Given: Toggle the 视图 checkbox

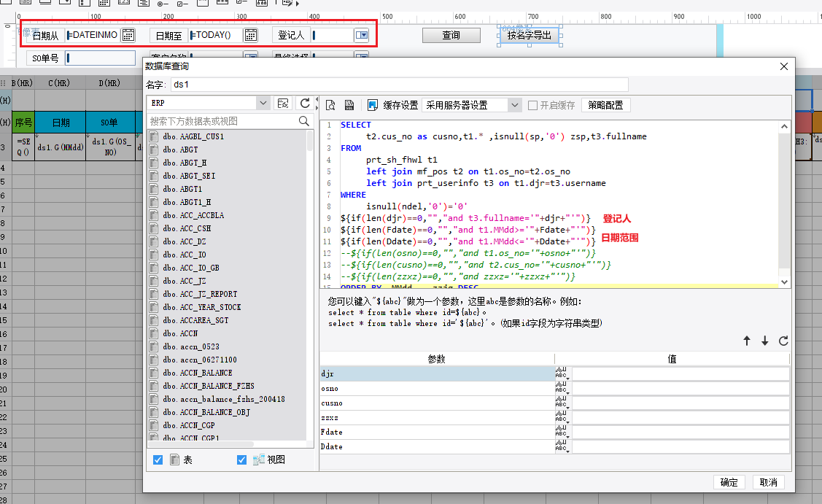Looking at the screenshot, I should 241,460.
